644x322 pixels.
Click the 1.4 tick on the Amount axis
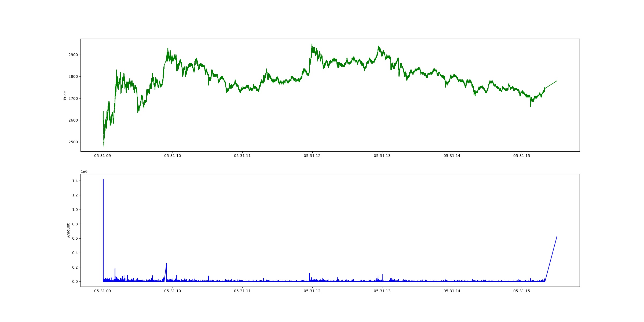75,181
